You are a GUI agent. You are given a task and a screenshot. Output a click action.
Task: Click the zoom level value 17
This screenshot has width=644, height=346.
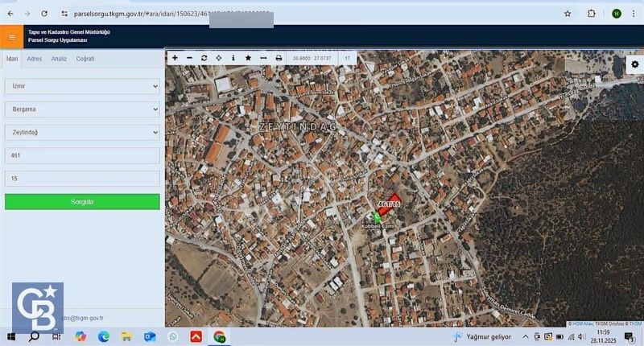(348, 58)
